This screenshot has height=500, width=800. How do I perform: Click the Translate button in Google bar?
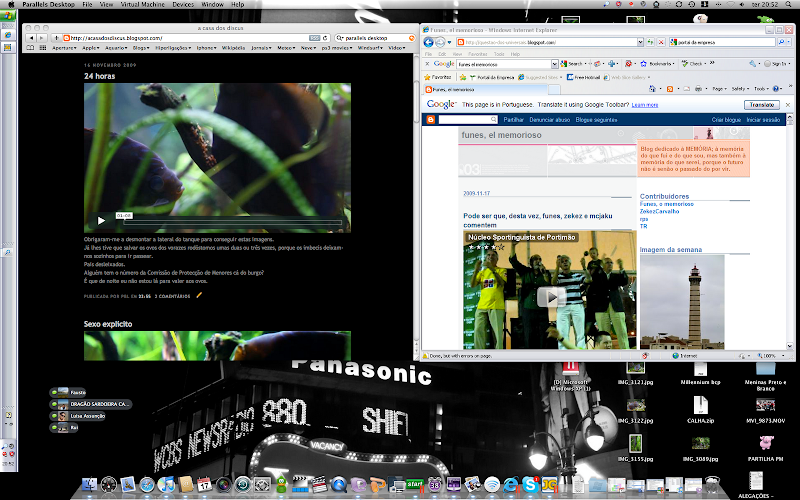762,105
